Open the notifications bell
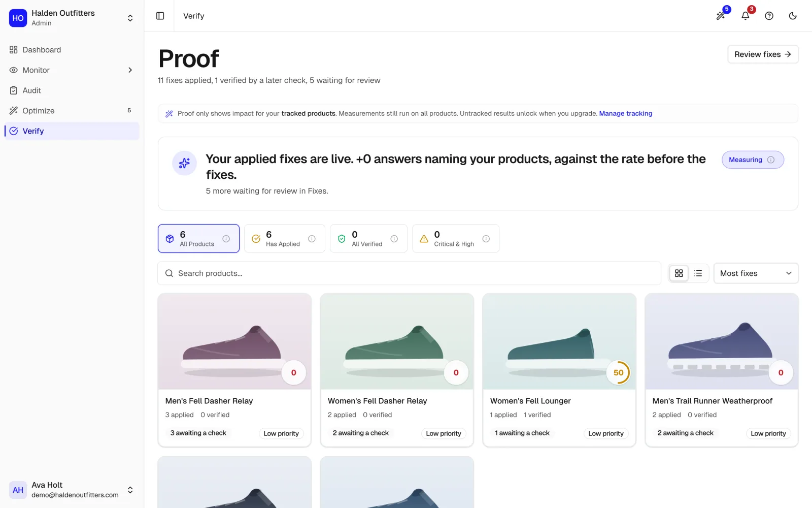The height and width of the screenshot is (508, 812). click(x=746, y=16)
